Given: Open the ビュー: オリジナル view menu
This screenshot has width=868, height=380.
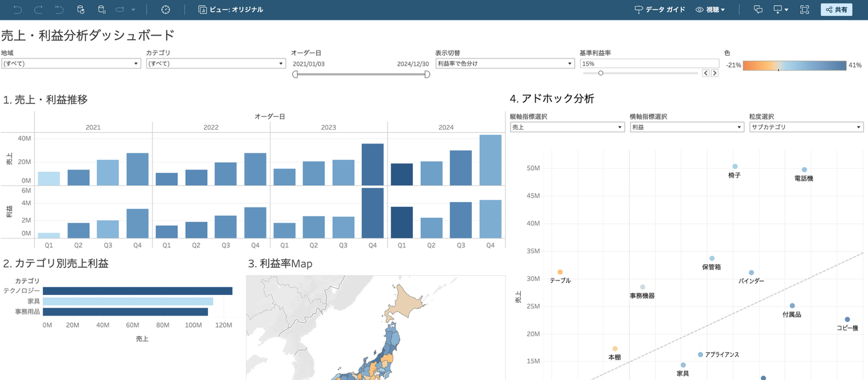Looking at the screenshot, I should click(231, 10).
